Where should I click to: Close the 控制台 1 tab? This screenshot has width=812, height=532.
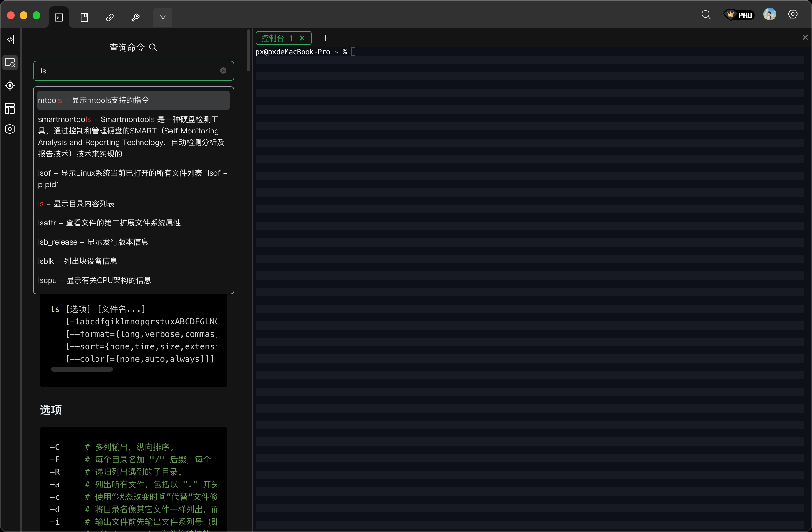(302, 38)
